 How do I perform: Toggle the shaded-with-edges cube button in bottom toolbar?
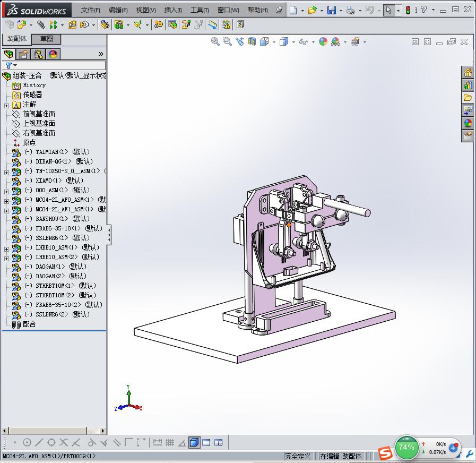point(194,442)
